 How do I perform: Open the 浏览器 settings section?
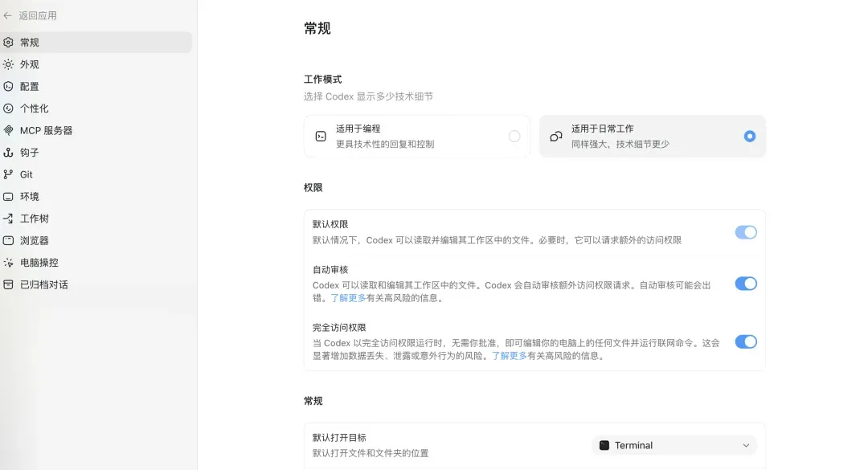pos(96,240)
